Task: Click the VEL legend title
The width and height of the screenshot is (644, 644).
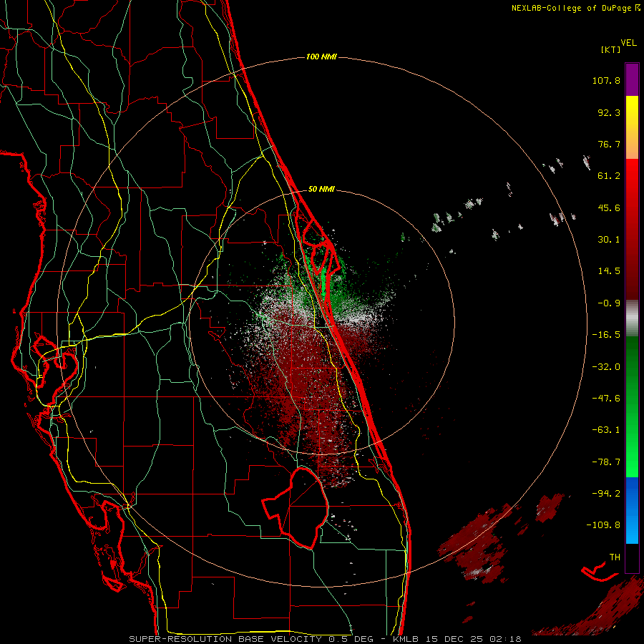Action: pyautogui.click(x=628, y=43)
